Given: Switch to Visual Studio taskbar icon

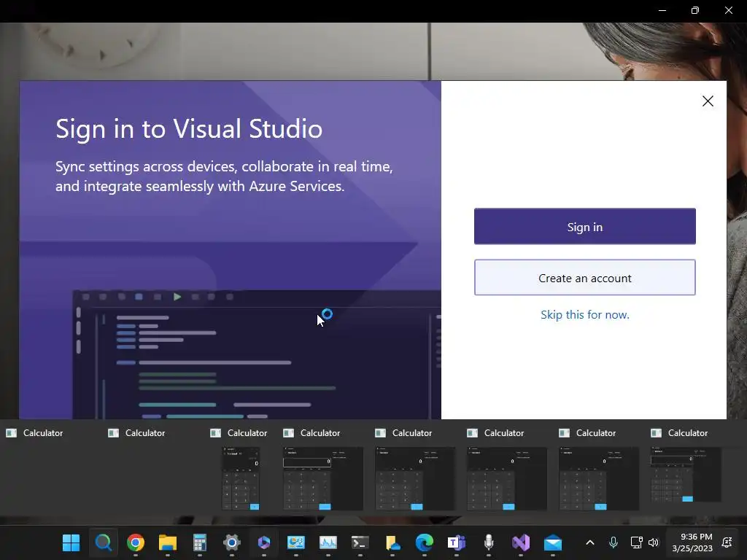Looking at the screenshot, I should pos(521,542).
